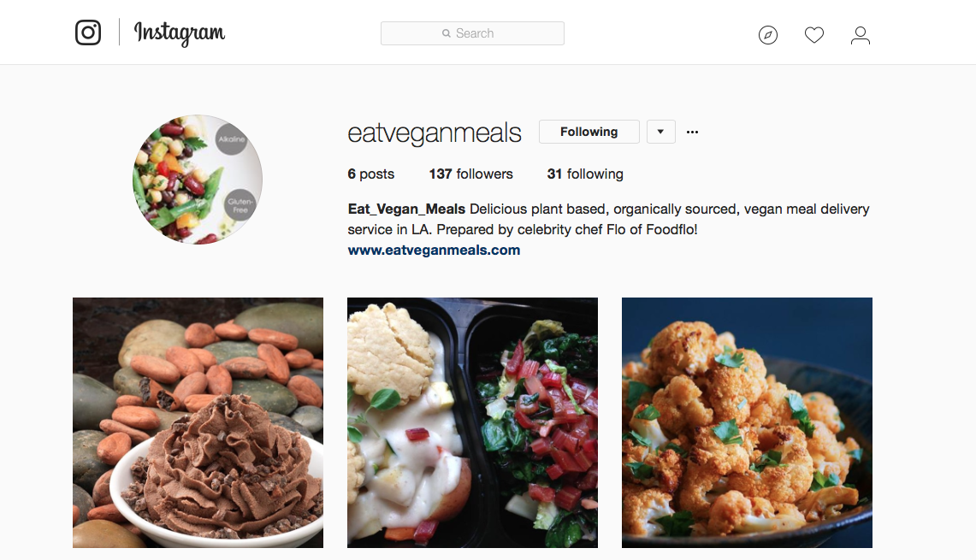This screenshot has height=560, width=976.
Task: Open the heart activity notifications icon
Action: 814,35
